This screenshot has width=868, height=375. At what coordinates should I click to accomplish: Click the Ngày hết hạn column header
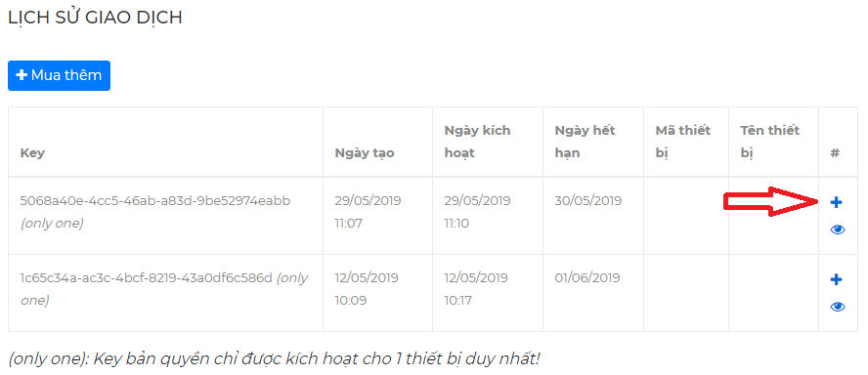(585, 142)
